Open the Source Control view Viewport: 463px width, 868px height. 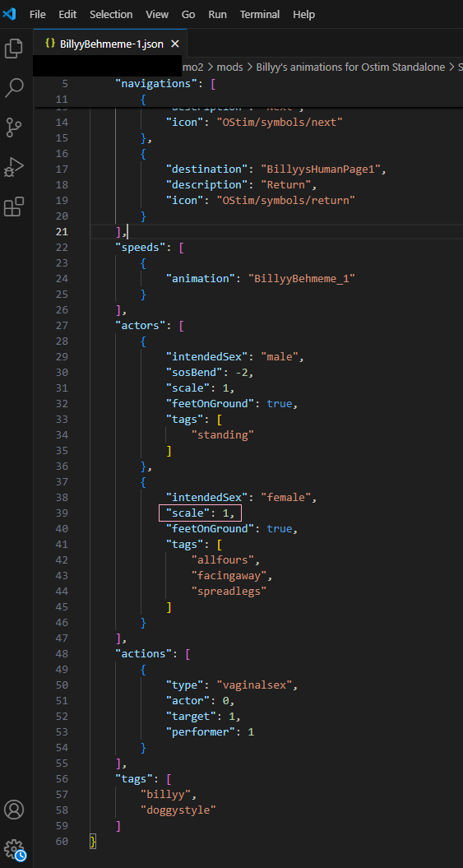point(14,127)
